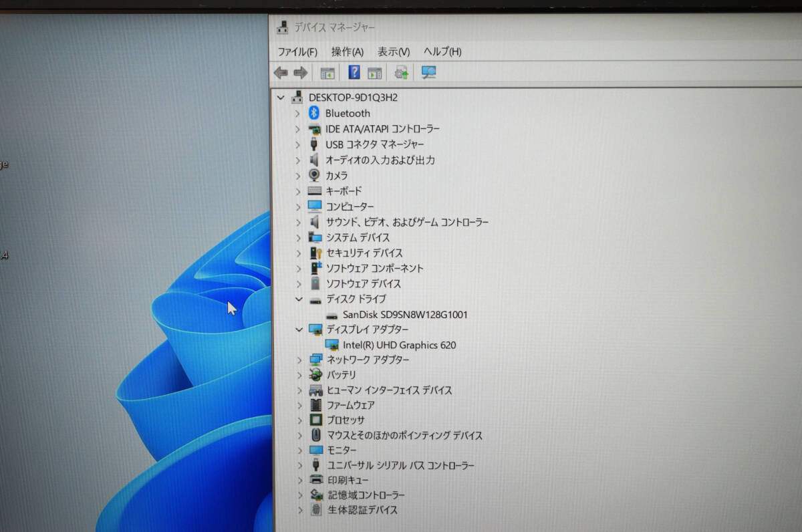Viewport: 802px width, 532px height.
Task: Click the ファームウェア chip icon
Action: point(316,405)
